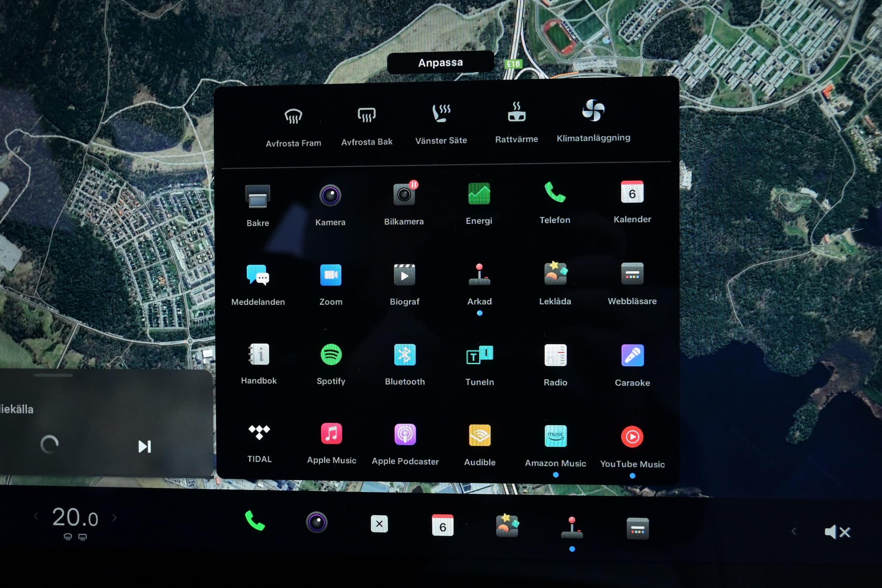Viewport: 882px width, 588px height.
Task: Toggle Avfrosta Fram front defrost
Action: coord(293,117)
